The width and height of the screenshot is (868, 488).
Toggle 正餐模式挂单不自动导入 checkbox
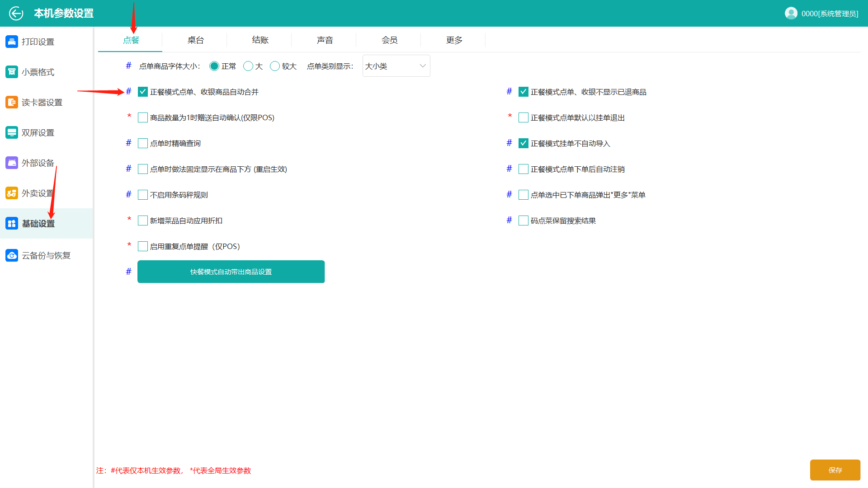coord(524,143)
